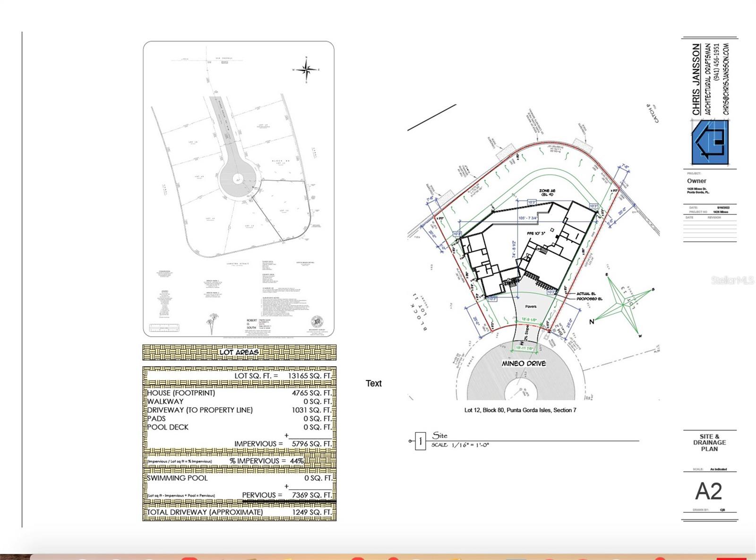Screen dimensions: 756x560
Task: Click the MINEO DRIVE street label
Action: 524,363
